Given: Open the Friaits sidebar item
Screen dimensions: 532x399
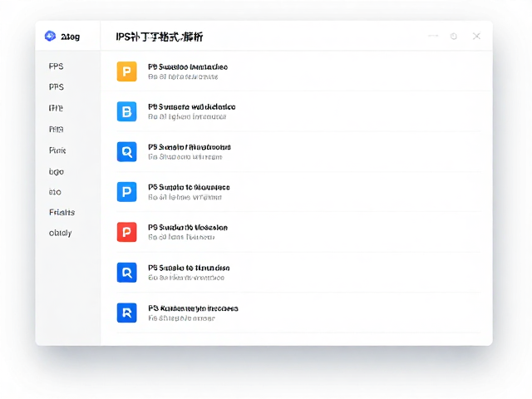Looking at the screenshot, I should click(62, 213).
